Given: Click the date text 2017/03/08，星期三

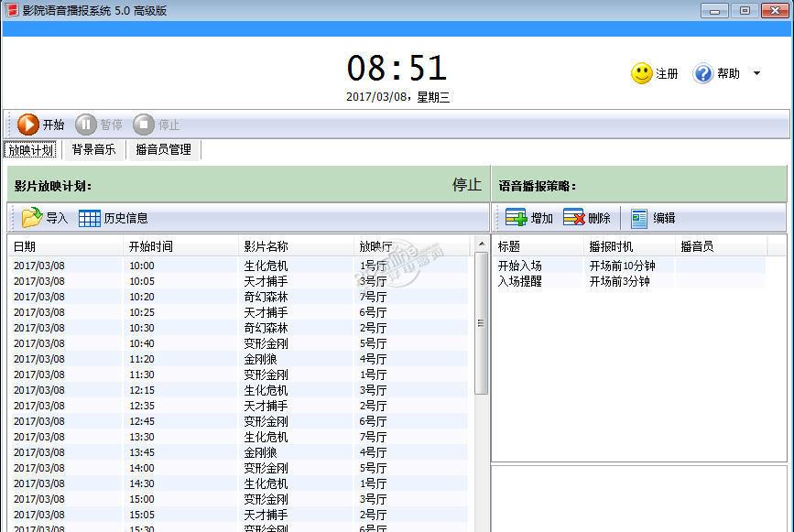Looking at the screenshot, I should (397, 97).
